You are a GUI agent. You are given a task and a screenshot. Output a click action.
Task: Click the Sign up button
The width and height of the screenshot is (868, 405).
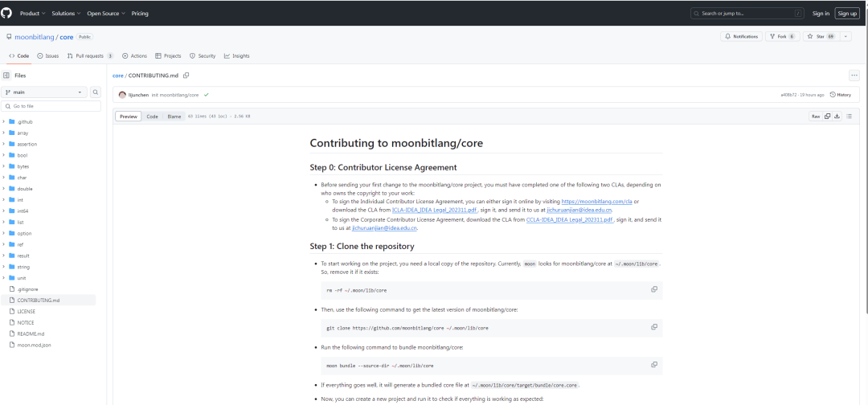coord(847,13)
